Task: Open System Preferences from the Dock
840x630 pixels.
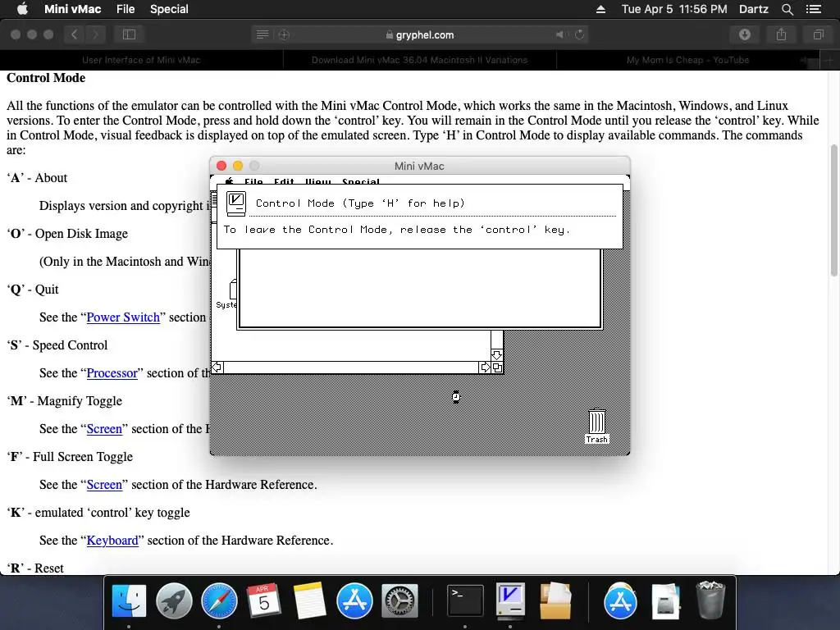Action: [x=399, y=600]
